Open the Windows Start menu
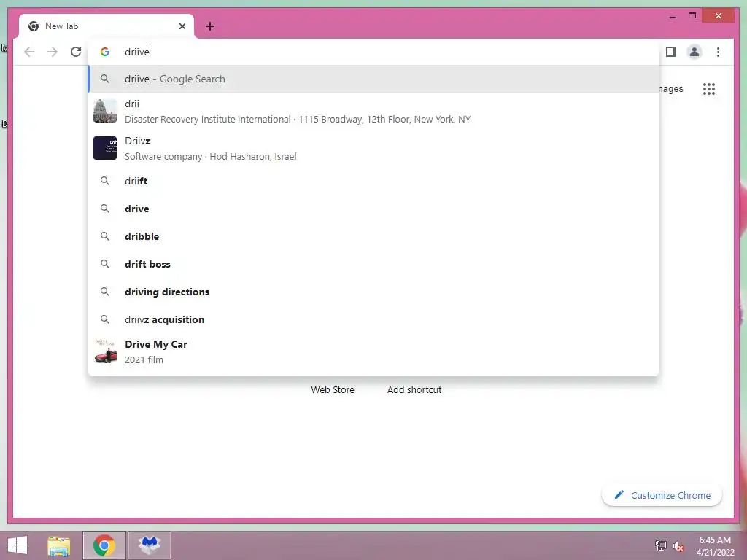 tap(18, 545)
